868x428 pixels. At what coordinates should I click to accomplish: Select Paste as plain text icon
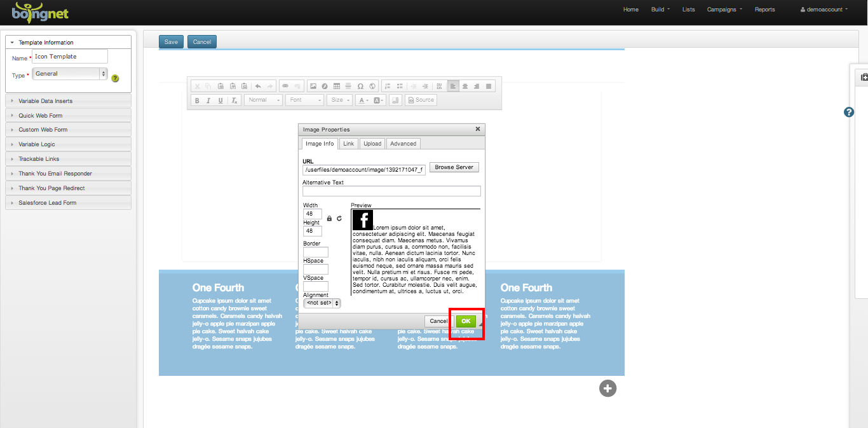pos(233,86)
